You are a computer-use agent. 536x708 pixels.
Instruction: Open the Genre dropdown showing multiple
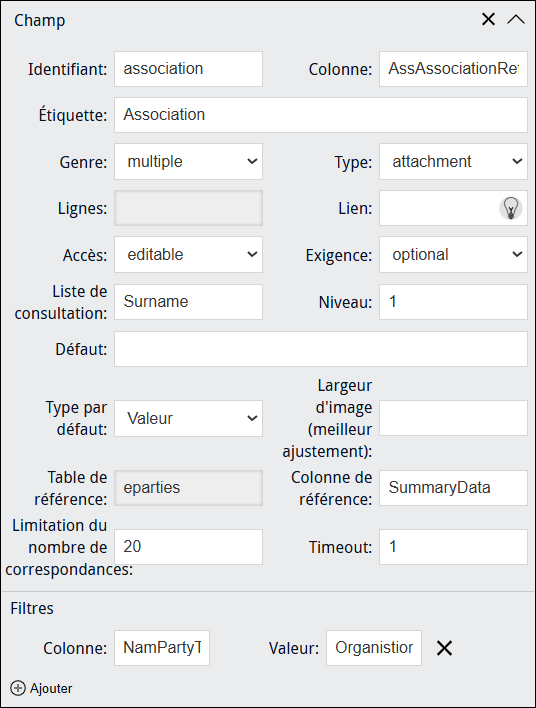click(188, 162)
